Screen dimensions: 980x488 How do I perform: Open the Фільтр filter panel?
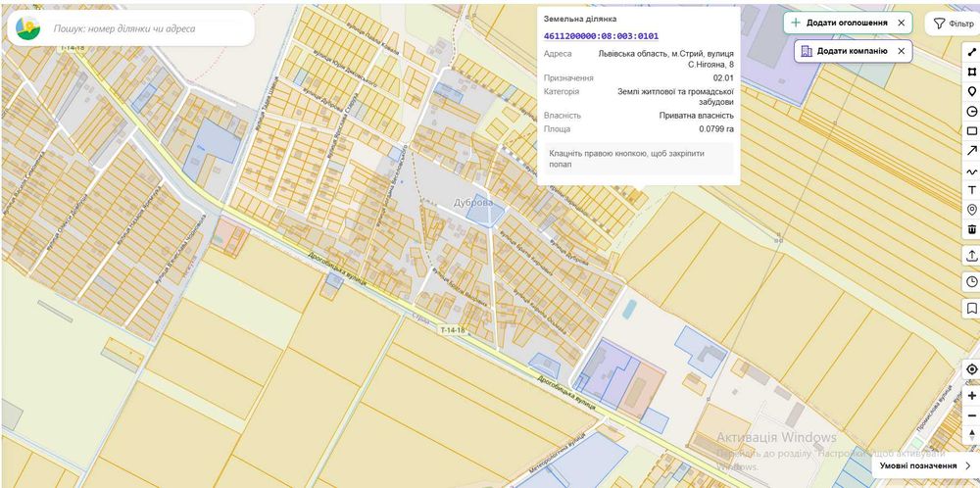point(954,24)
